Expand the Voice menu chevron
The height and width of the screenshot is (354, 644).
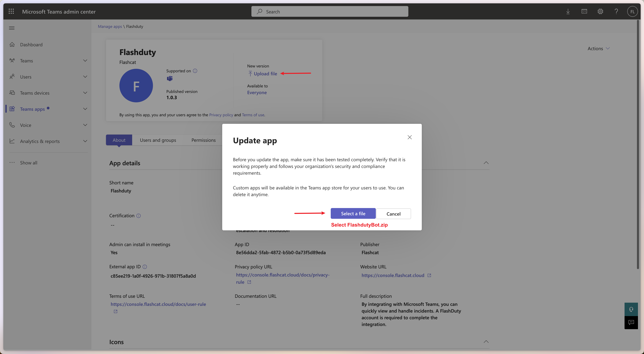tap(85, 125)
